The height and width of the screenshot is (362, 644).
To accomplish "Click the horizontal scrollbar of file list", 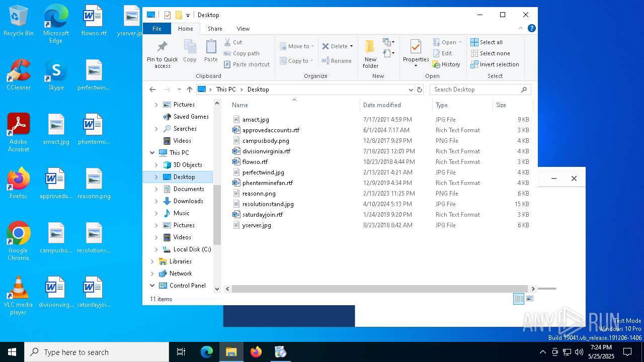I will 380,289.
